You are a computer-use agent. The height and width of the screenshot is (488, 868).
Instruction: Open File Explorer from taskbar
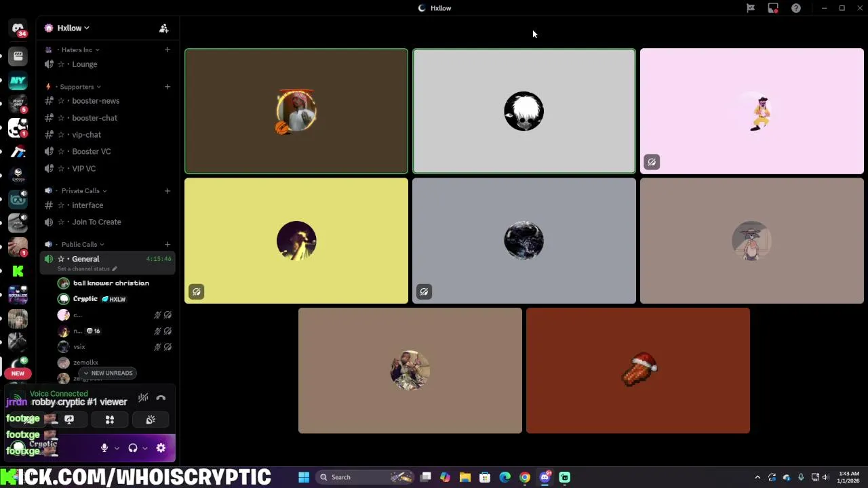[465, 477]
